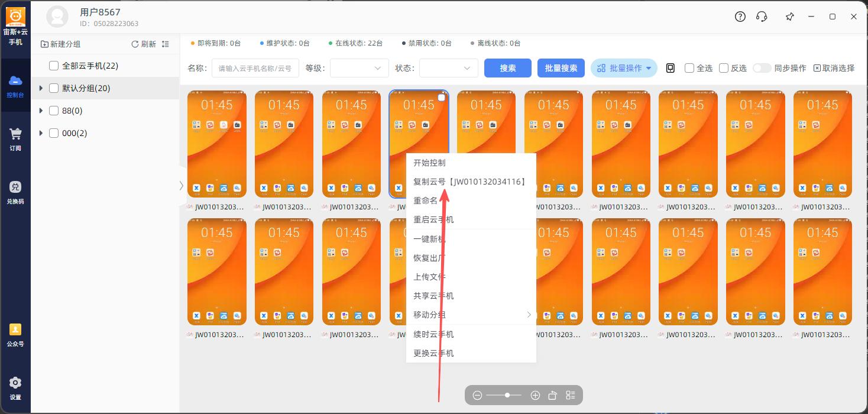The image size is (868, 414).
Task: Click 刷新 to refresh the group list
Action: [x=144, y=44]
